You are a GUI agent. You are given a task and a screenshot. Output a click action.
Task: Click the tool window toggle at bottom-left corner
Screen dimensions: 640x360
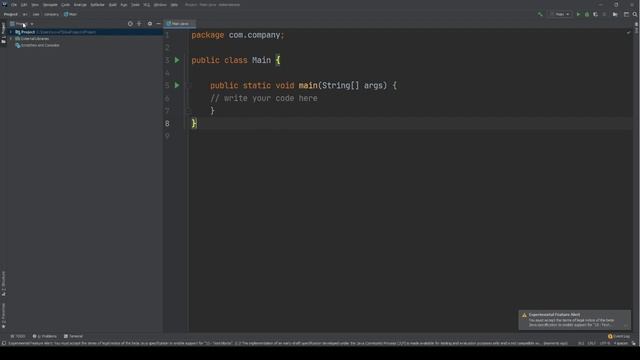4,343
